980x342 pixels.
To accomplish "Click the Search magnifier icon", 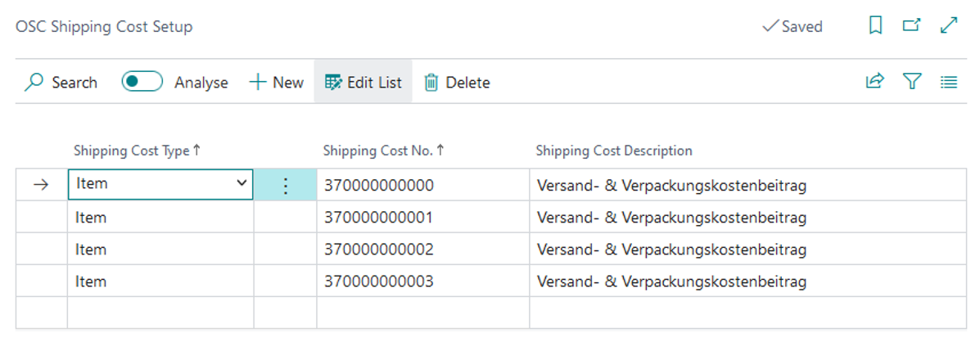I will [34, 83].
